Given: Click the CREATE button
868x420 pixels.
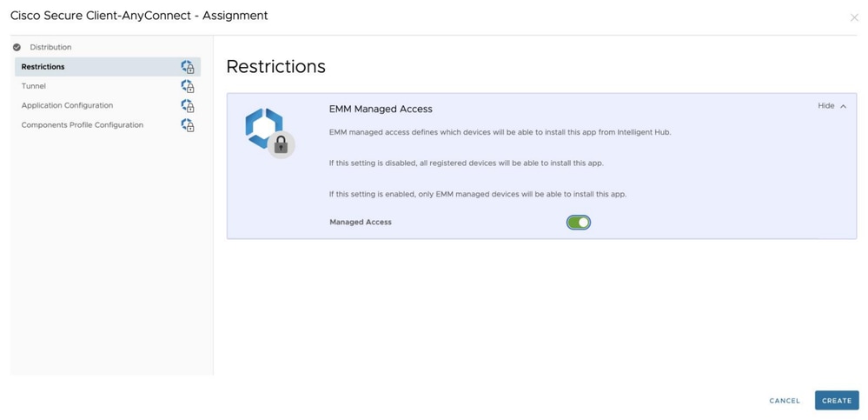Looking at the screenshot, I should tap(837, 400).
